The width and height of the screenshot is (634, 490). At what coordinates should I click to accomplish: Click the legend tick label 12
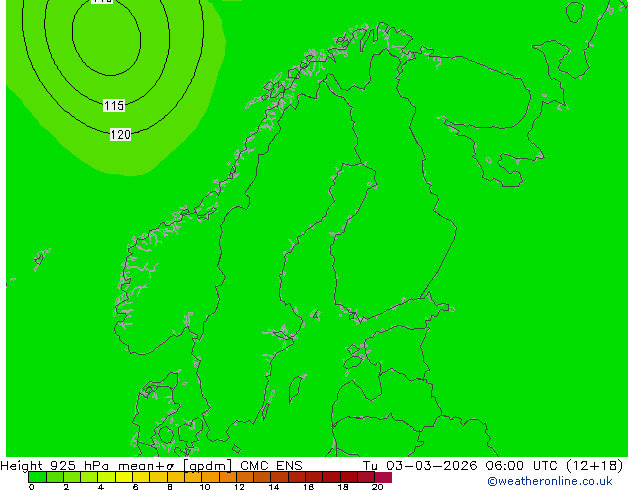(239, 487)
